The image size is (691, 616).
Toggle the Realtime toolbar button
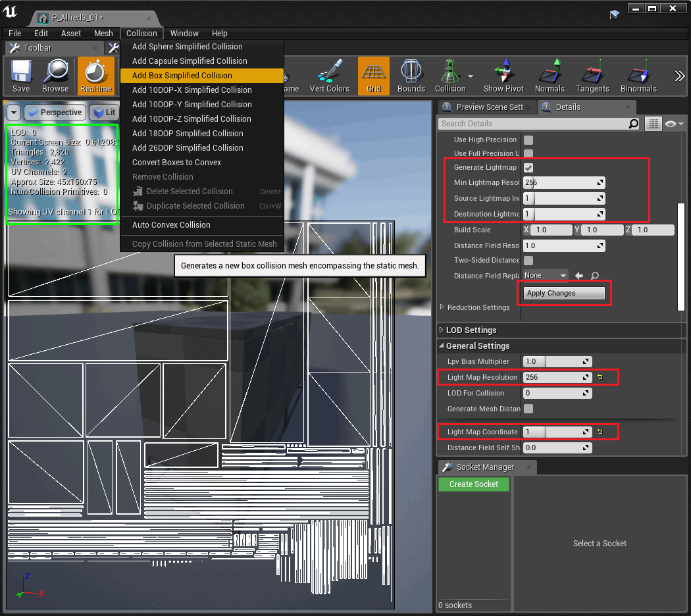(95, 76)
